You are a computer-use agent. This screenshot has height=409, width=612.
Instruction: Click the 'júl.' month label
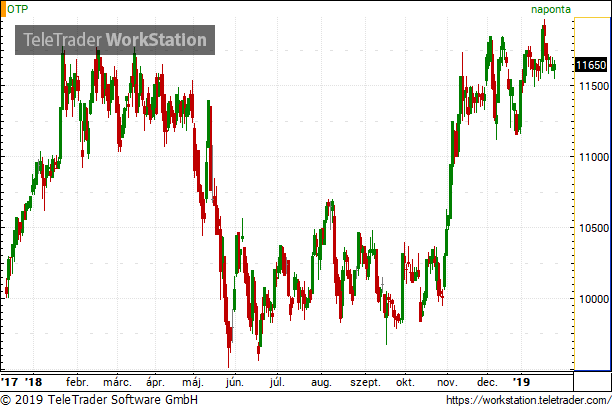(277, 382)
